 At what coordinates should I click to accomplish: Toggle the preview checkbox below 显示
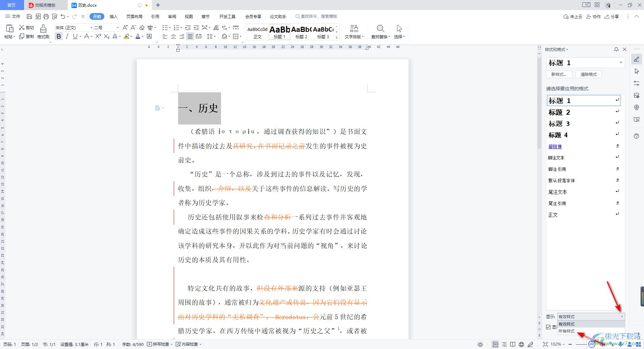(548, 327)
